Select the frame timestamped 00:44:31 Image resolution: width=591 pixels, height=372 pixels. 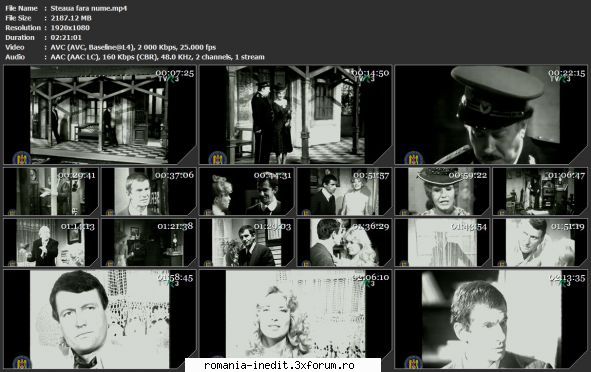coord(247,191)
